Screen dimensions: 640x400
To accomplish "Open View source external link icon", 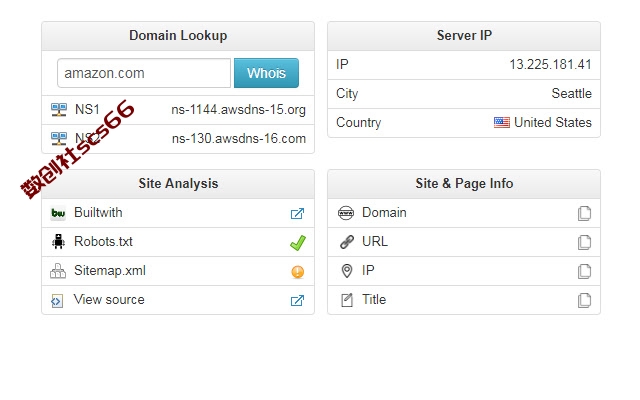I will tap(297, 300).
